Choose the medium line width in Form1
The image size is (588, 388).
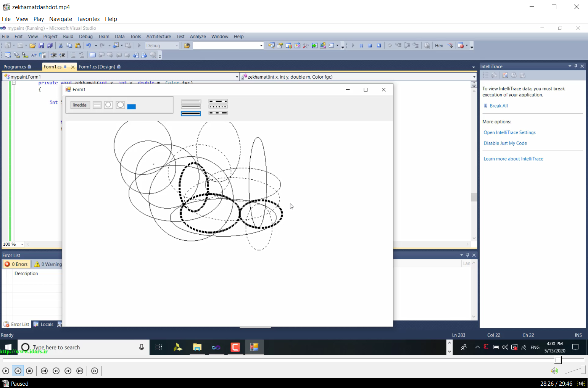click(191, 107)
